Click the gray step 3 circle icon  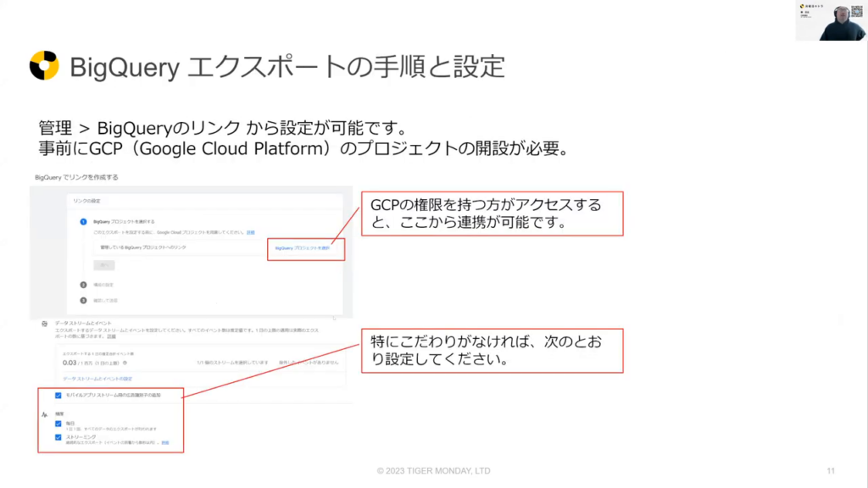point(84,300)
